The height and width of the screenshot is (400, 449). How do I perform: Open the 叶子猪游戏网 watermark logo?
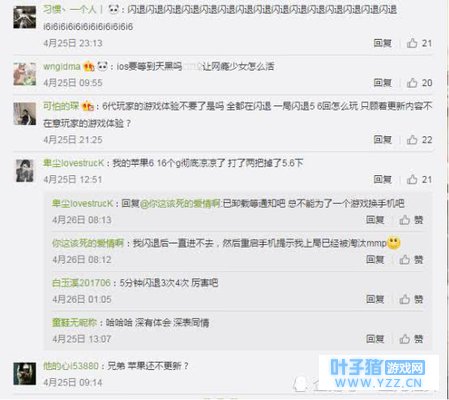pos(378,373)
